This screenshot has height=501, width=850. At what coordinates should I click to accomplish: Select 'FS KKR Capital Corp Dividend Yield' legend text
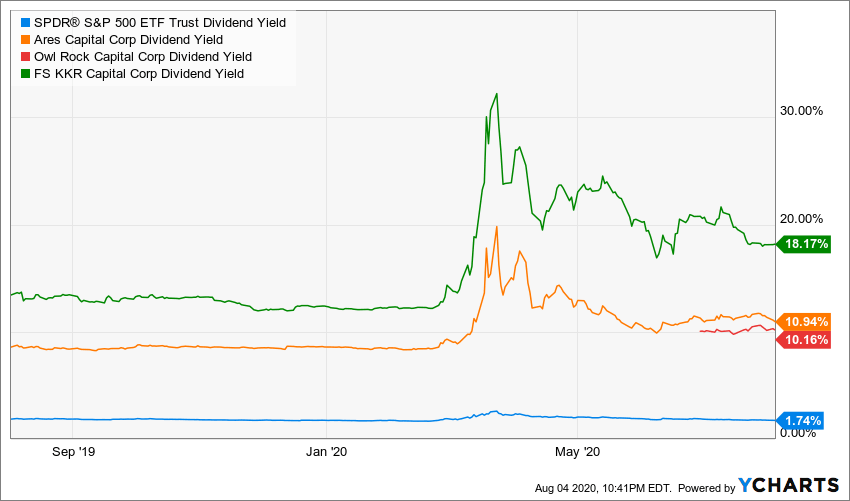(139, 74)
